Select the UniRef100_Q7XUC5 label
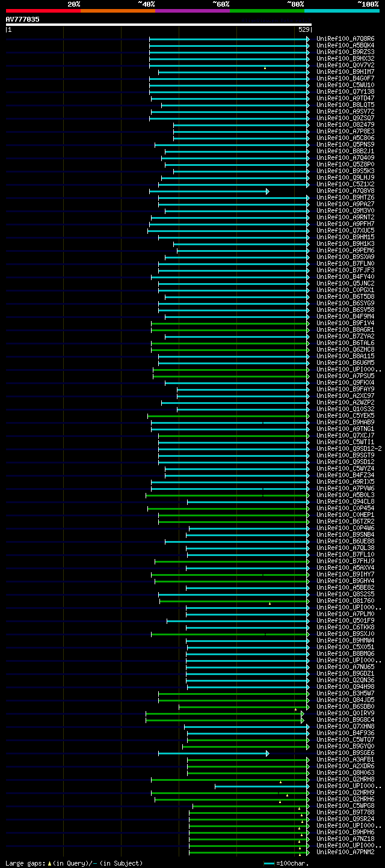385x868 pixels. 345,231
